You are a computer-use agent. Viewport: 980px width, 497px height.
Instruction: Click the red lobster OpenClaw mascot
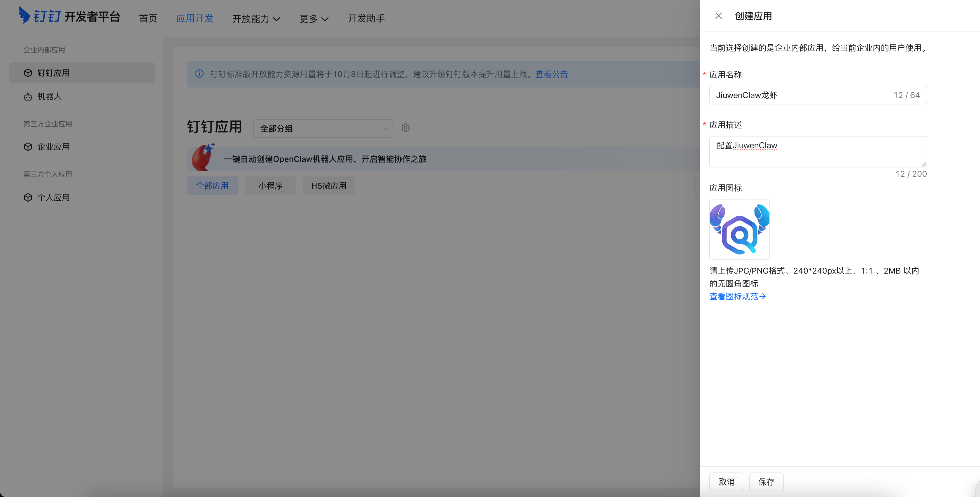click(203, 156)
